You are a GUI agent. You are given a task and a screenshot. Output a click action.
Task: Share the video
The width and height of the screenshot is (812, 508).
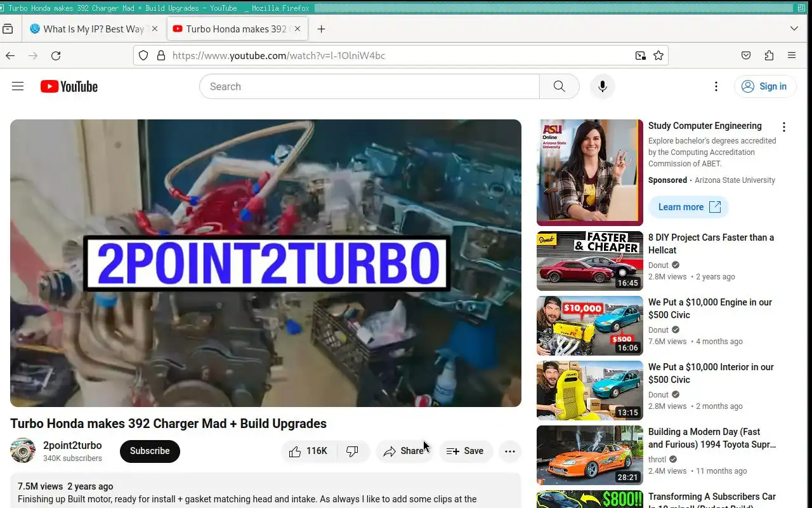404,451
